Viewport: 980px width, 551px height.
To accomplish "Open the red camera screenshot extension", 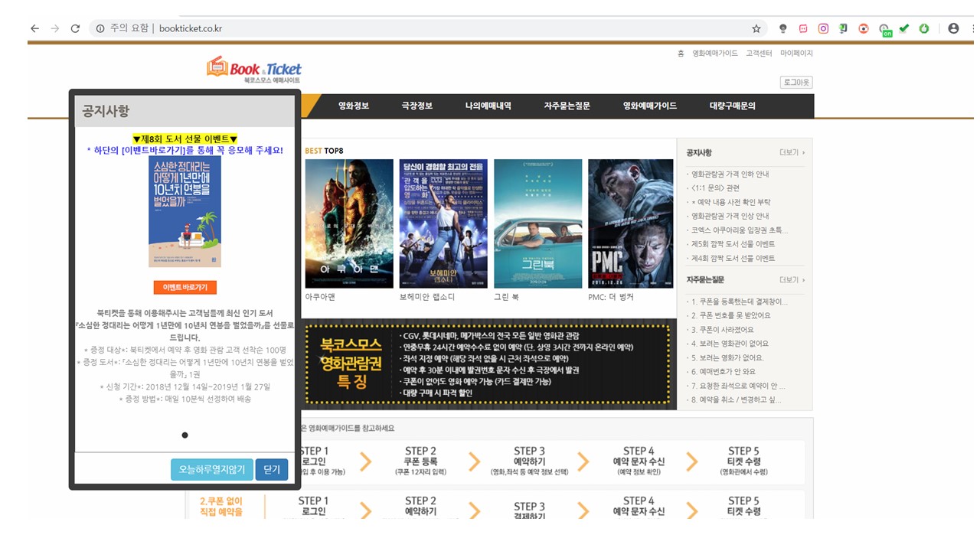I will tap(864, 28).
